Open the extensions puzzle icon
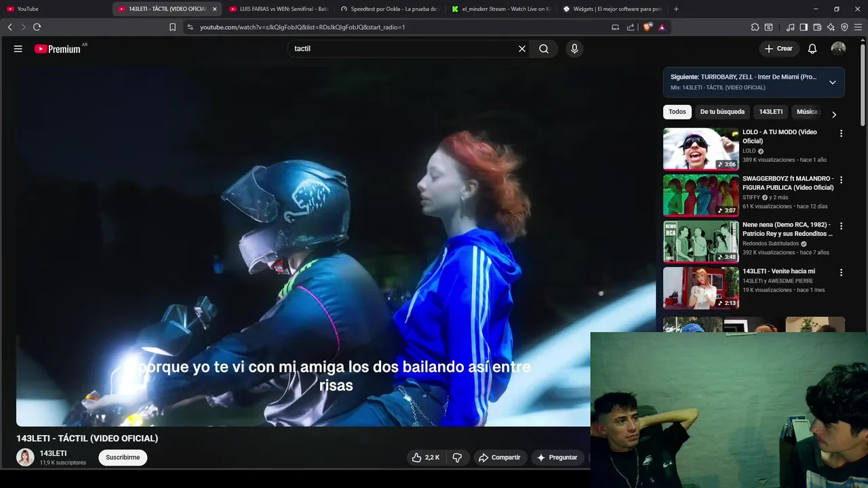 [755, 27]
